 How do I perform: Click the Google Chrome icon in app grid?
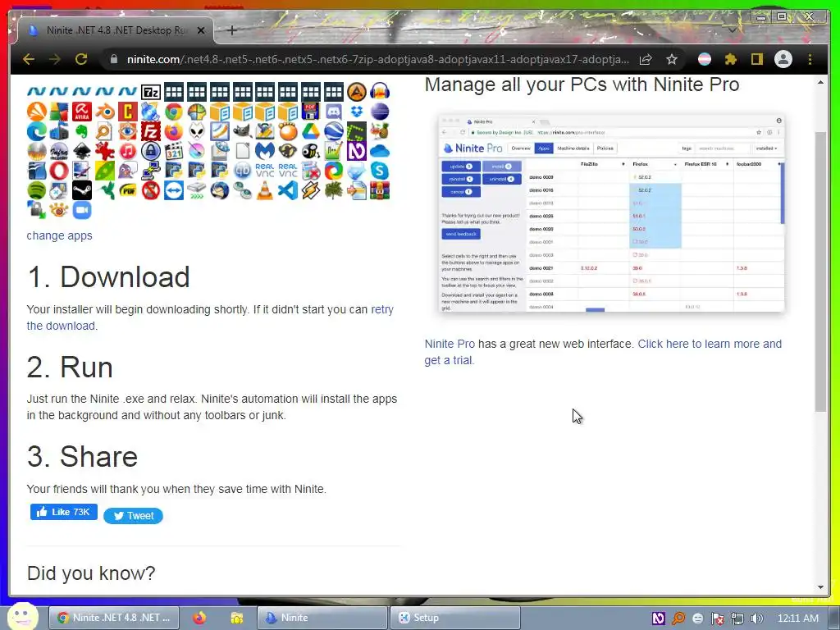174,112
